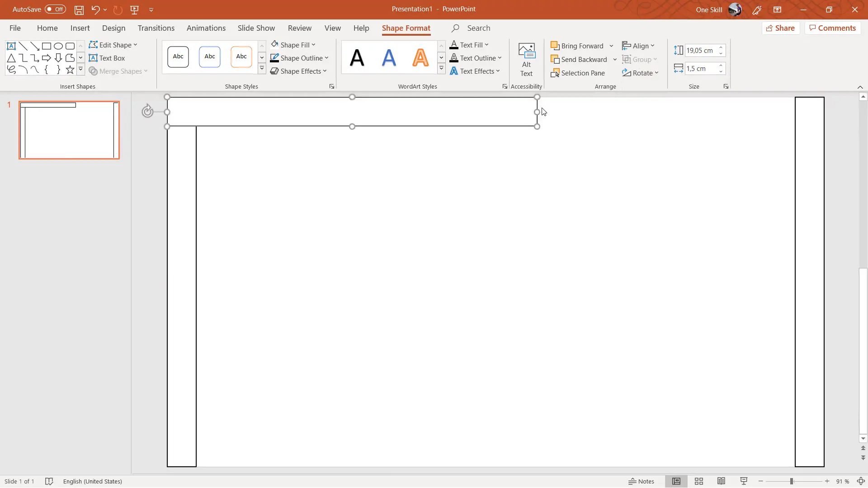
Task: Click the Undo icon
Action: click(x=95, y=9)
